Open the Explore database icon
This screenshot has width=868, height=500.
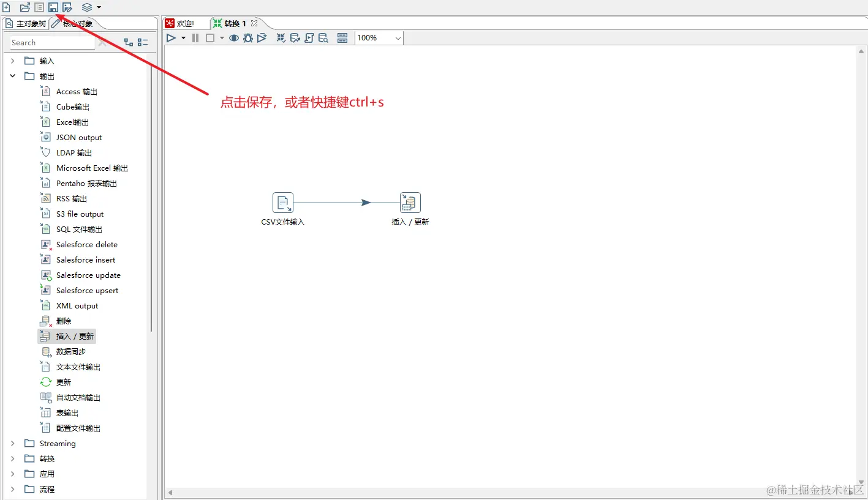click(323, 38)
